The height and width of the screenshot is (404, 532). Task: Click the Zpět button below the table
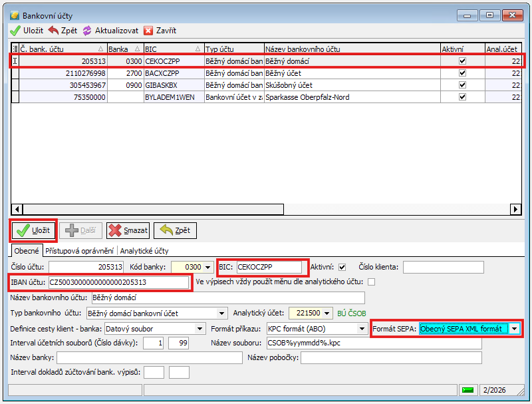click(175, 230)
